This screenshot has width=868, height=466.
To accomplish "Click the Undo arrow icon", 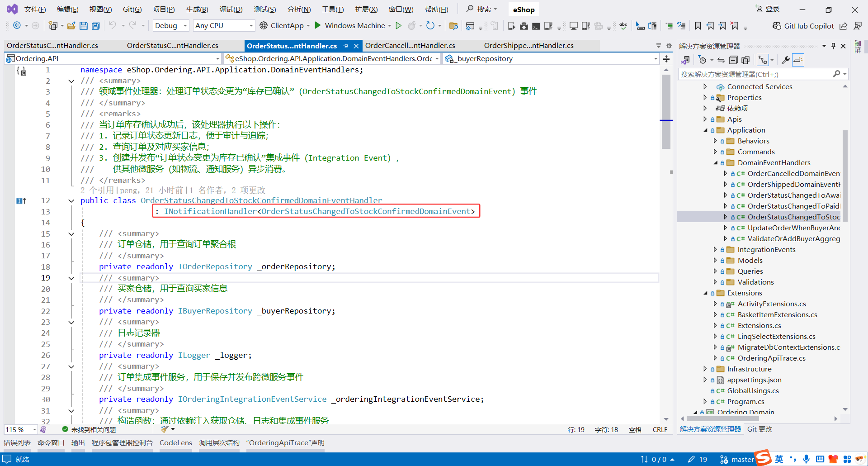I will (x=113, y=26).
